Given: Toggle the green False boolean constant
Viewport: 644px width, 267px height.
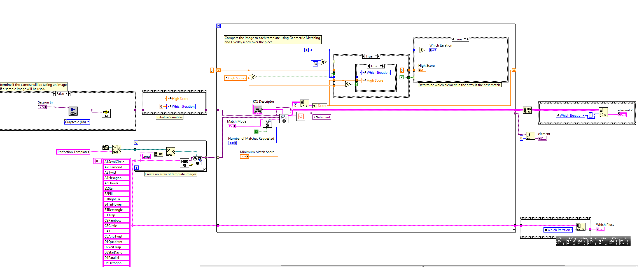Looking at the screenshot, I should [402, 77].
